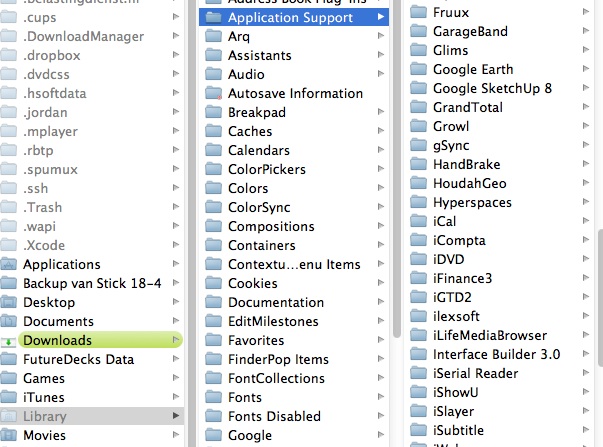Select the GrandTotal folder

pyautogui.click(x=500, y=107)
